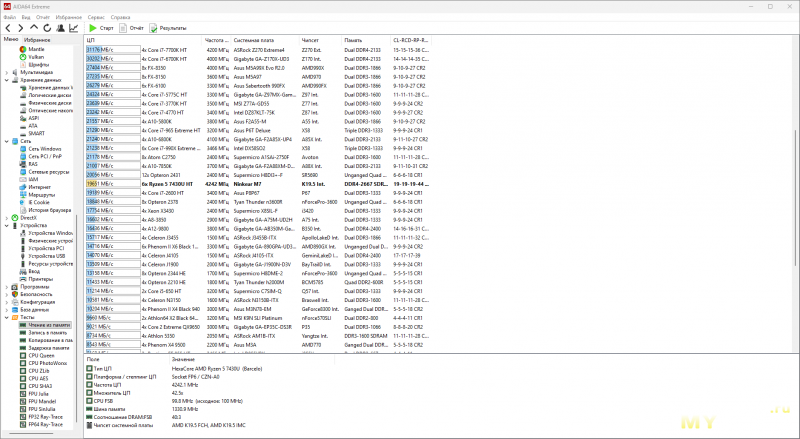Screen dimensions: 800x439
Task: Expand the DirectX tree node
Action: [x=7, y=218]
